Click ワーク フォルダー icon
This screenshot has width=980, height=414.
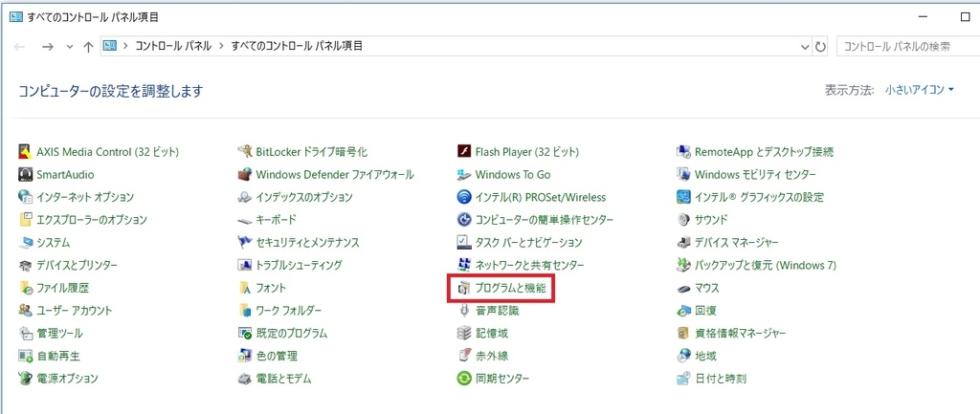pyautogui.click(x=244, y=311)
